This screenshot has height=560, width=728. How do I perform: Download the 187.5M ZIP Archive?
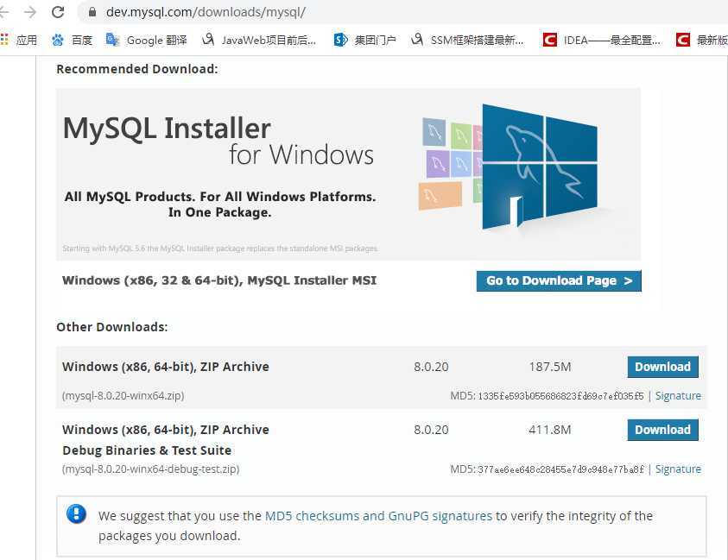tap(662, 367)
